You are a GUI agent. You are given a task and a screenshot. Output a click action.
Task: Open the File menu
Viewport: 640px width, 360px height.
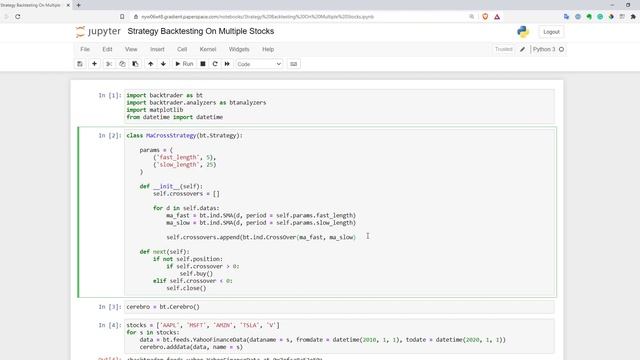(x=85, y=49)
